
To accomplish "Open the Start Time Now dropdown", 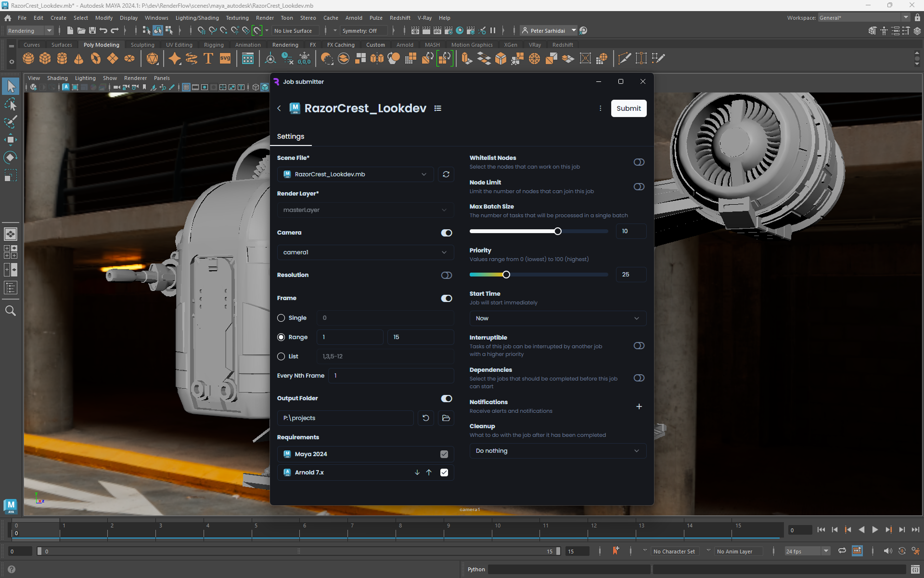I will point(558,318).
